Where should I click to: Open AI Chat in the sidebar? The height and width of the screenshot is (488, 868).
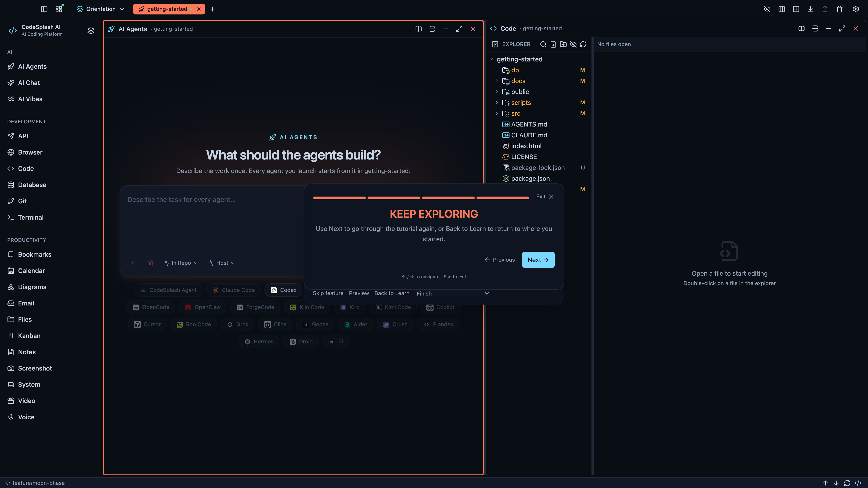point(29,83)
